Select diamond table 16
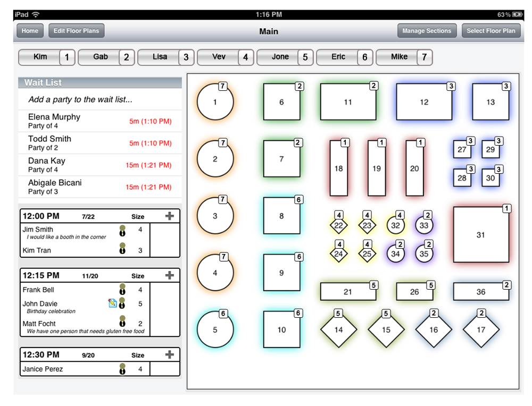Screen dimensions: 532x406 click(x=434, y=329)
